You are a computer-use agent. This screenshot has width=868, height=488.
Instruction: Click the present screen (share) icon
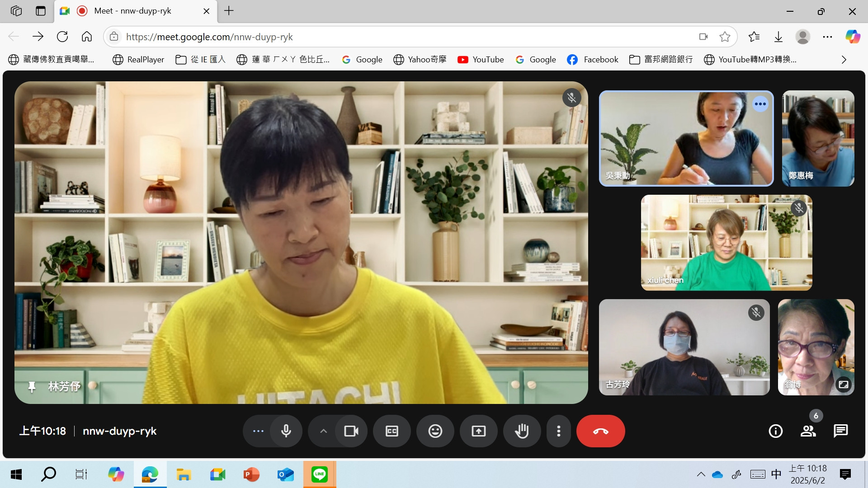click(x=478, y=431)
